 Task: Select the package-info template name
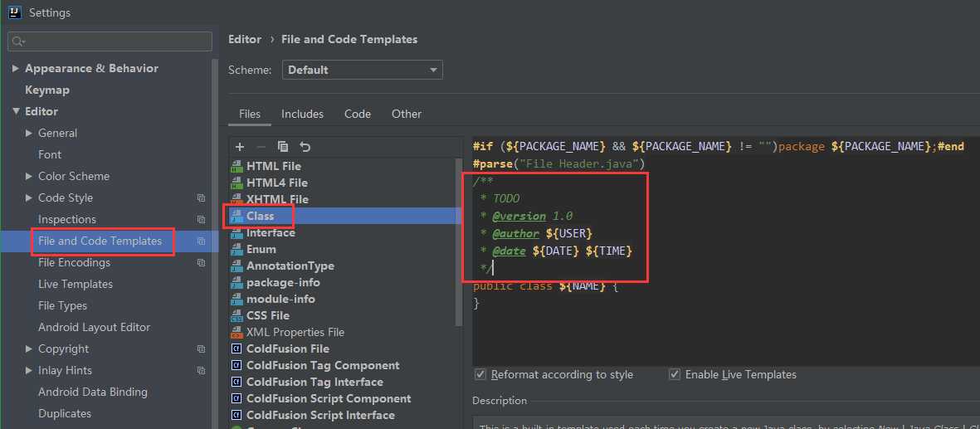(283, 282)
